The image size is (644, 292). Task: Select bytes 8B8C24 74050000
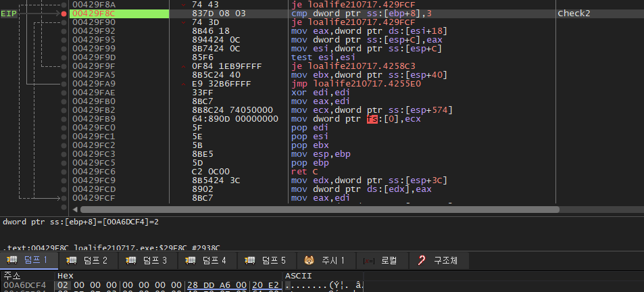click(x=232, y=110)
